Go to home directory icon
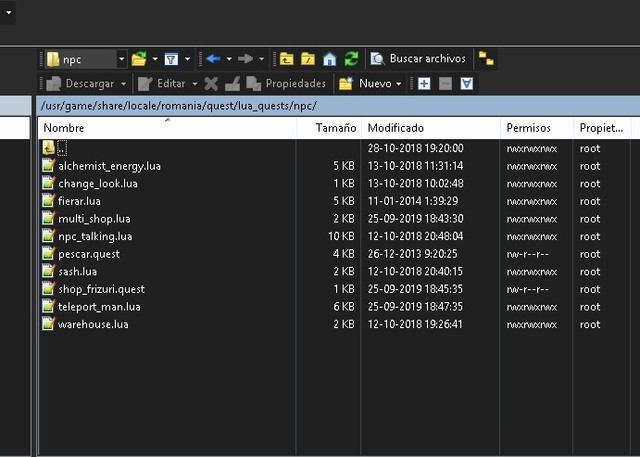The image size is (640, 457). pos(330,59)
